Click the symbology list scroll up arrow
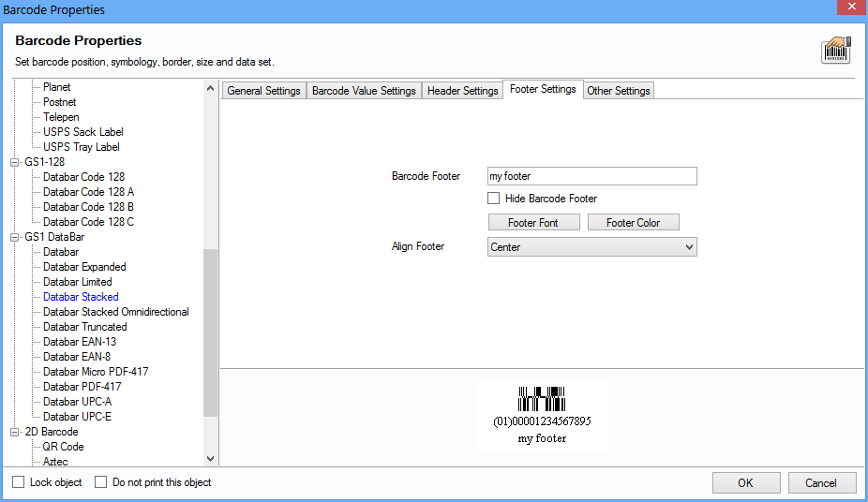Viewport: 868px width, 502px height. (x=210, y=88)
